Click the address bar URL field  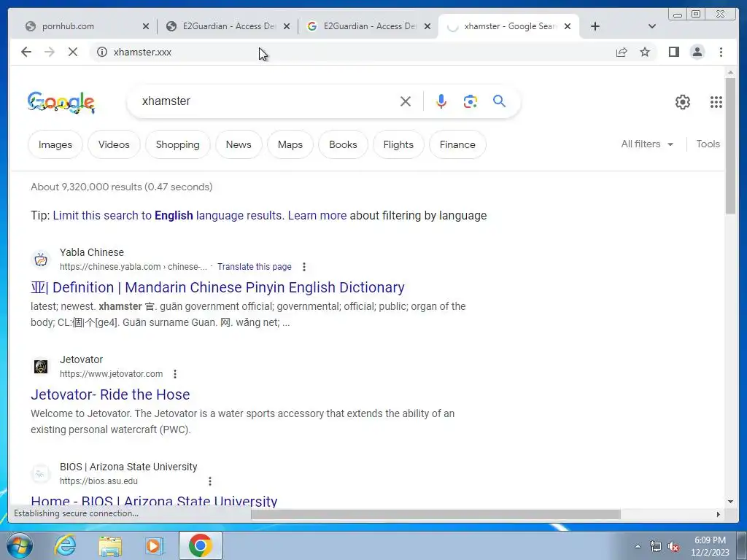(x=352, y=52)
